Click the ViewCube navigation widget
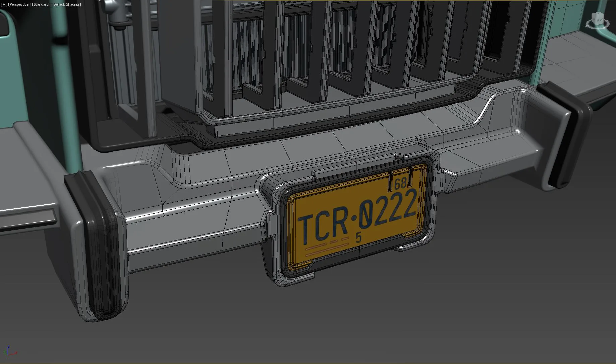This screenshot has height=364, width=616. [597, 21]
